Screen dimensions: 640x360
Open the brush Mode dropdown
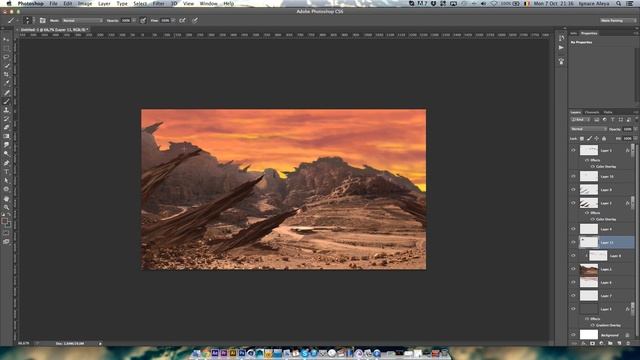point(82,20)
